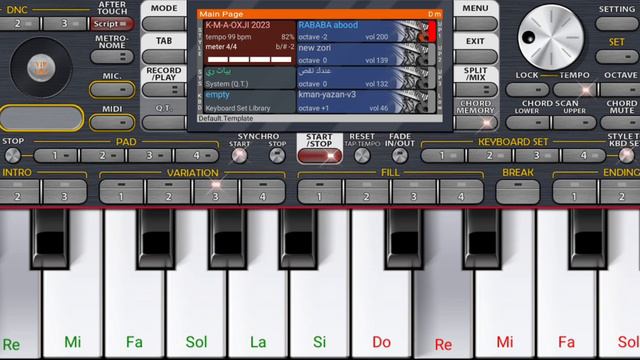Open SPLIT/MIX settings
The height and width of the screenshot is (360, 640).
(x=476, y=89)
